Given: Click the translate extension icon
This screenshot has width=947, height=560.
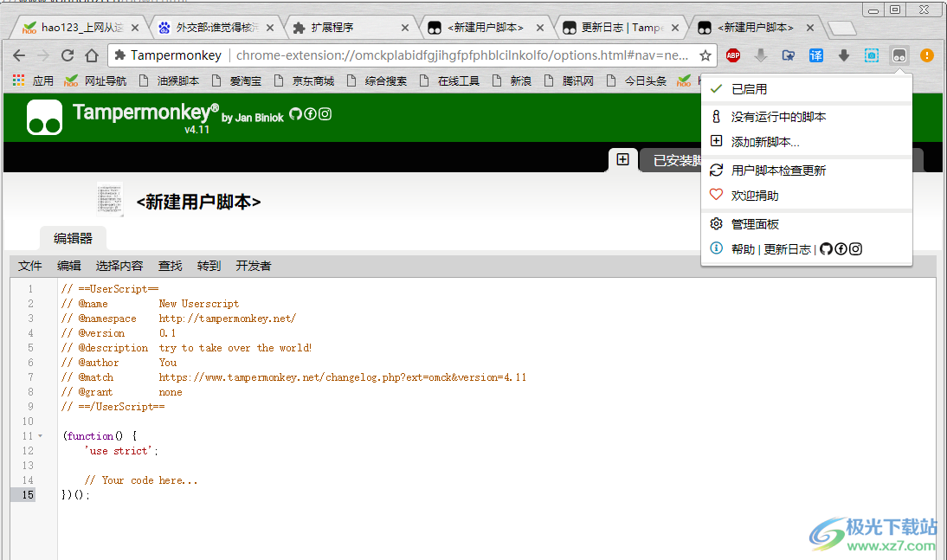Looking at the screenshot, I should click(x=816, y=55).
